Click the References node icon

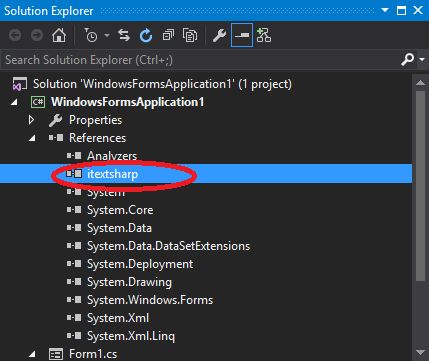click(56, 138)
